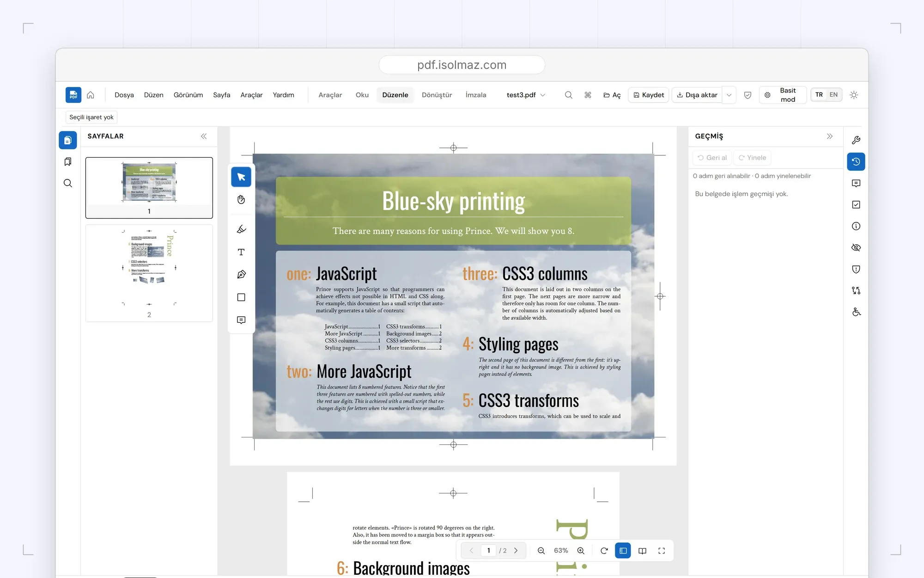Rotate the page view

point(604,551)
